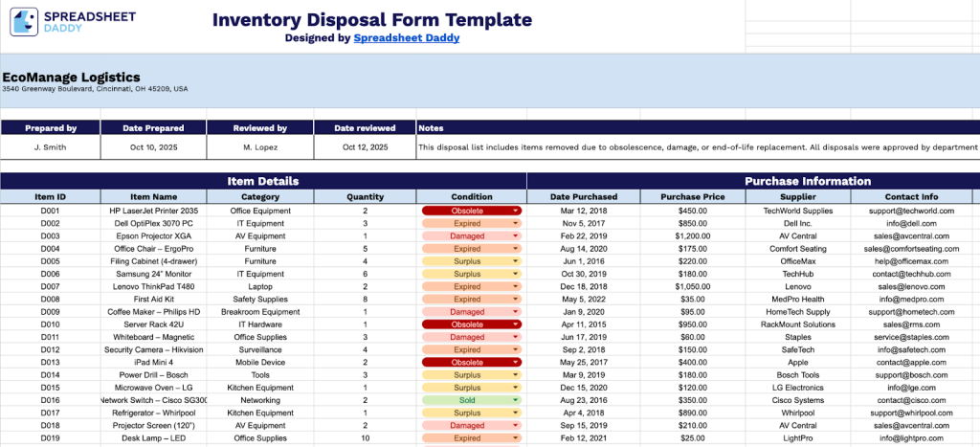The image size is (980, 447).
Task: Open Condition dropdown for HP LaserJet Printer 2035
Action: 515,211
